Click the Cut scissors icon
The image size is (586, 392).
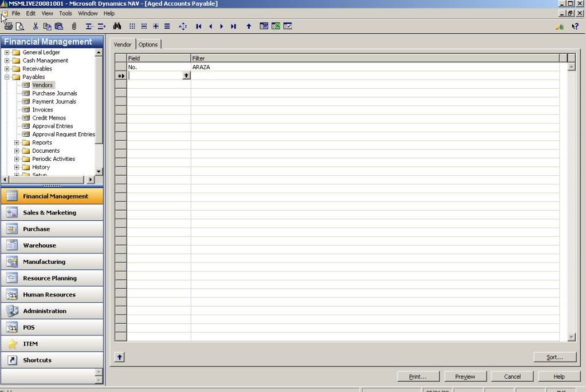point(35,26)
